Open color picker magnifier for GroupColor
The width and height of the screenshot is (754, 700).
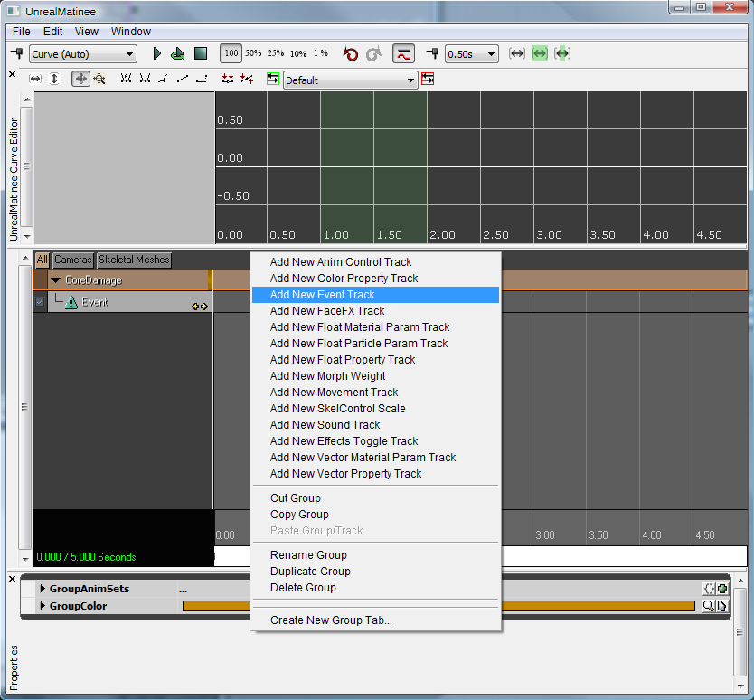[x=708, y=606]
